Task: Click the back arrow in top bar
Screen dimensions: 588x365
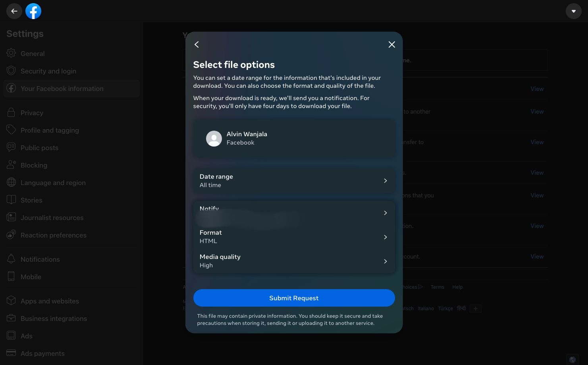Action: 14,11
